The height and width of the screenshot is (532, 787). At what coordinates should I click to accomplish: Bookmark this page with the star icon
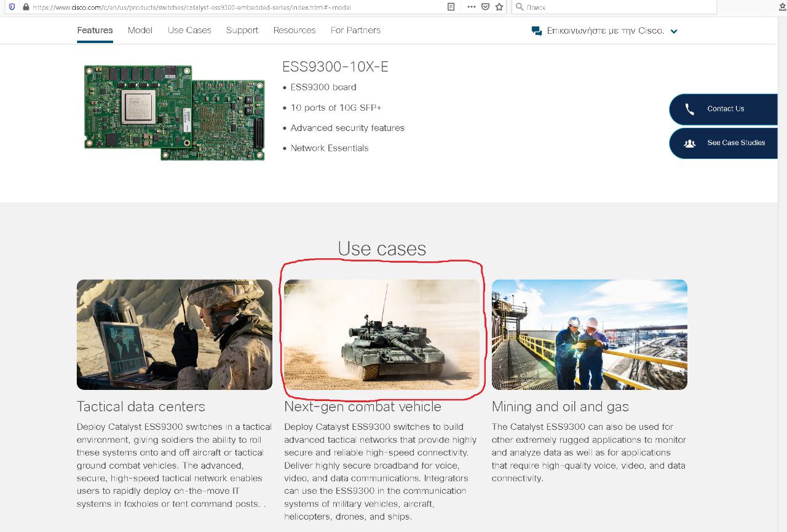[499, 7]
